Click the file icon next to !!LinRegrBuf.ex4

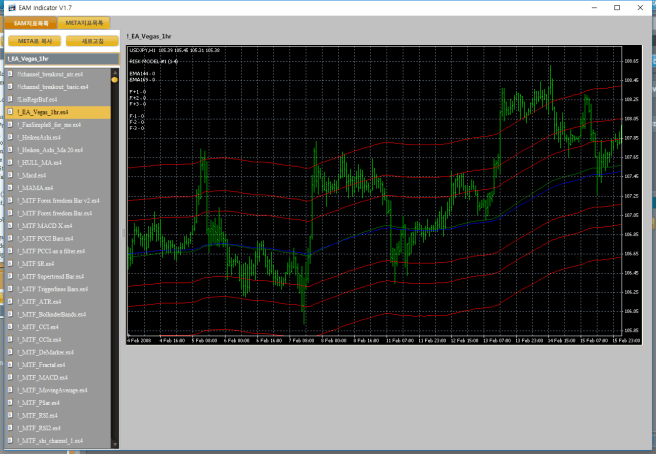coord(9,99)
